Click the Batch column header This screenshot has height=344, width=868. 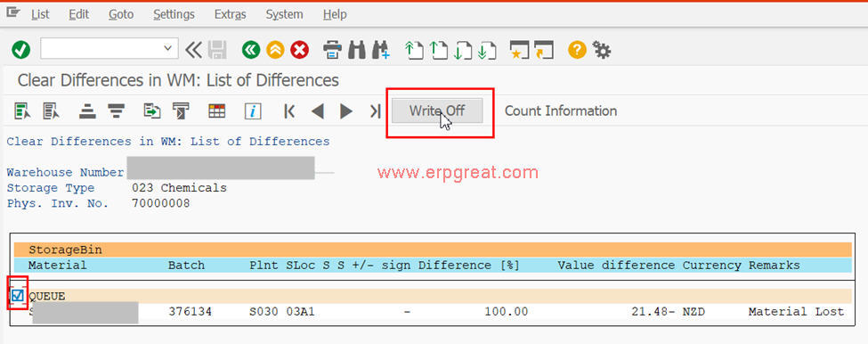pyautogui.click(x=187, y=266)
